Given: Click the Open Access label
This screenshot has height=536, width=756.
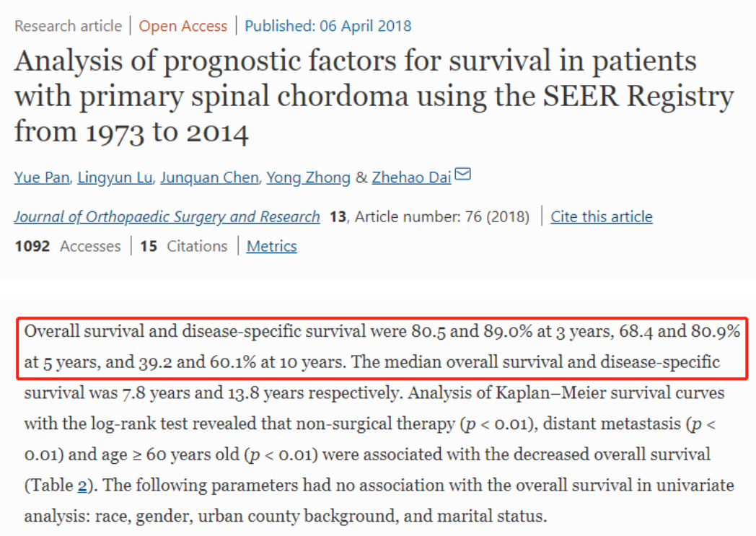Looking at the screenshot, I should pyautogui.click(x=183, y=27).
